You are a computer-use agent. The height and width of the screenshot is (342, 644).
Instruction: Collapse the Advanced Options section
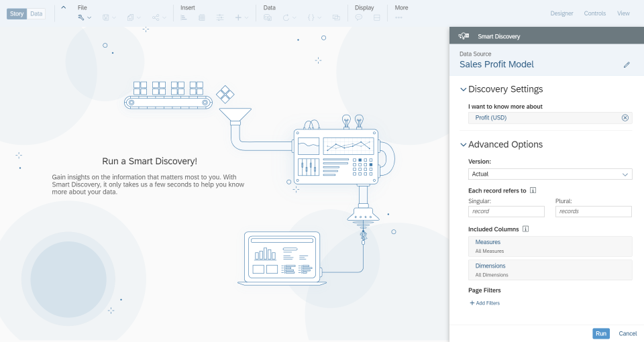point(463,145)
